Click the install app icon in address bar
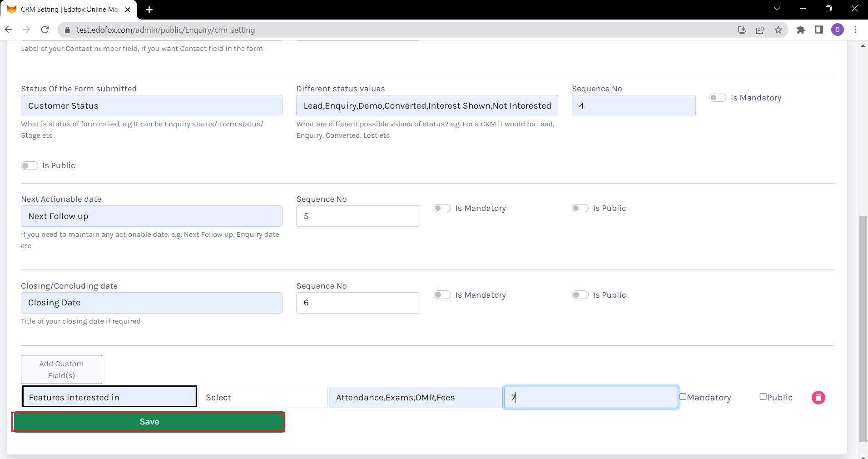 [742, 30]
